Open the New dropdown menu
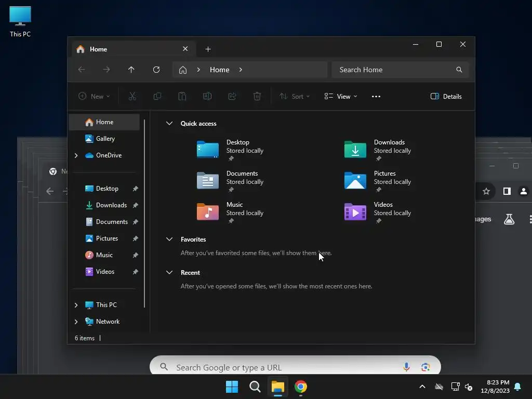 click(94, 96)
